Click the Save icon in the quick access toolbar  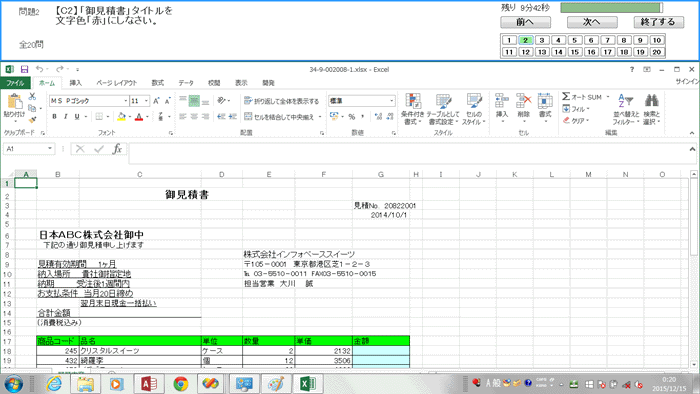click(25, 69)
